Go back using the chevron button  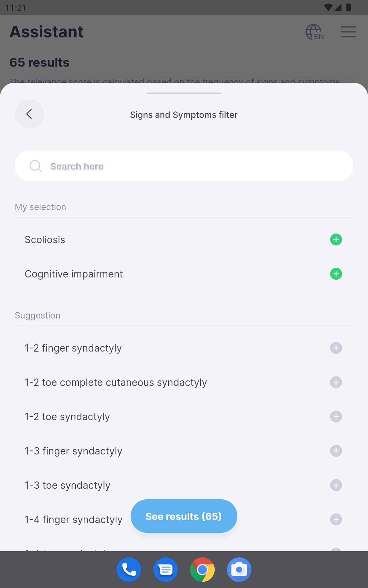pyautogui.click(x=29, y=114)
